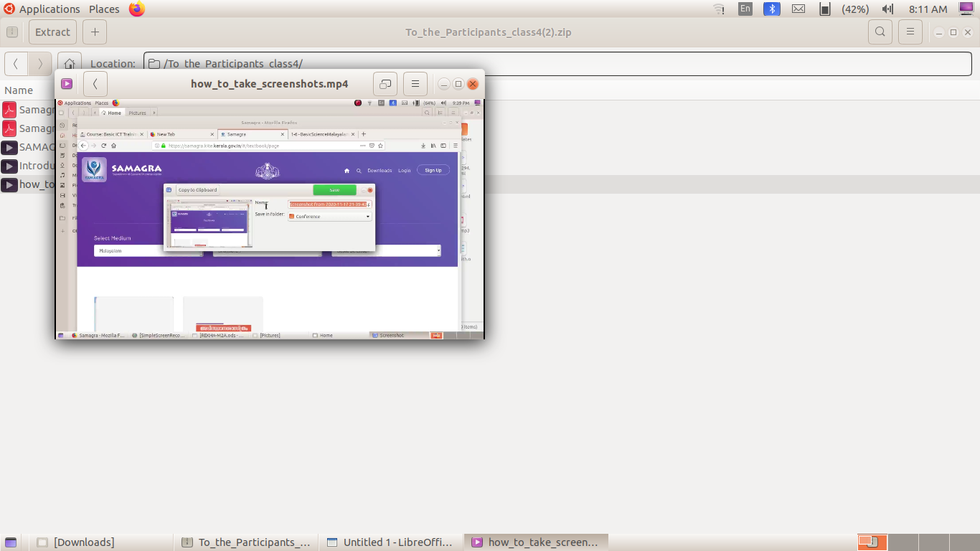Viewport: 980px width, 551px height.
Task: Open the En keyboard layout selector
Action: 745,9
